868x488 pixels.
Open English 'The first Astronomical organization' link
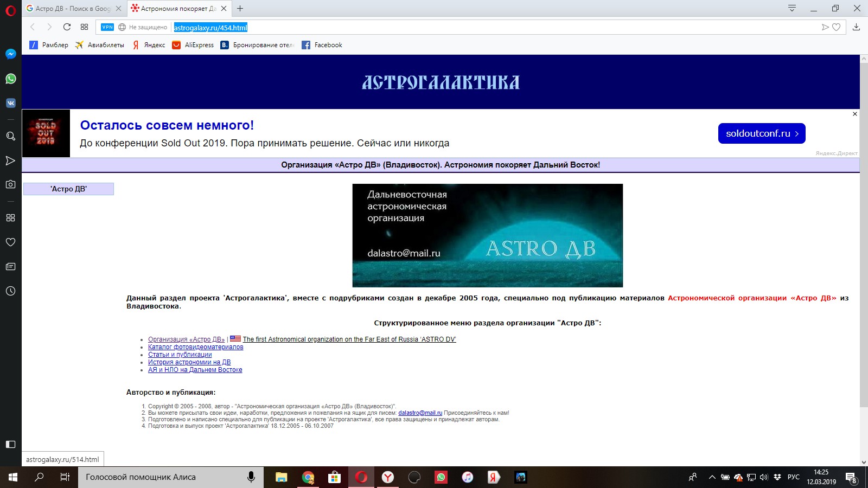click(349, 339)
